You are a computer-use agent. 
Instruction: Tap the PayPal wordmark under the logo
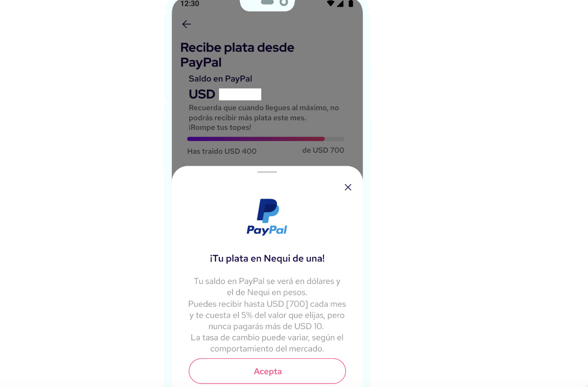[267, 230]
